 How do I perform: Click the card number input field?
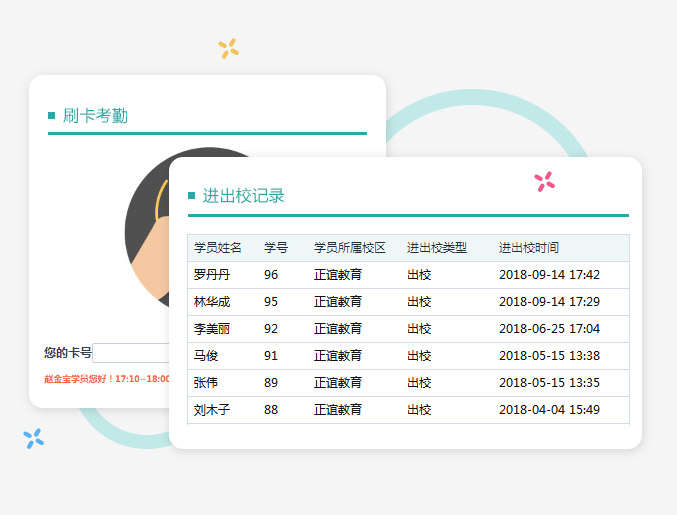point(131,353)
